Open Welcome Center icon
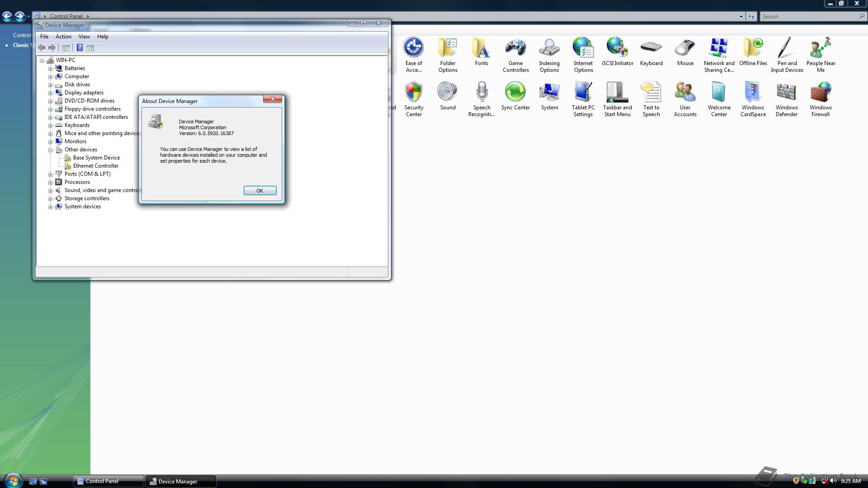Image resolution: width=868 pixels, height=488 pixels. click(x=719, y=99)
